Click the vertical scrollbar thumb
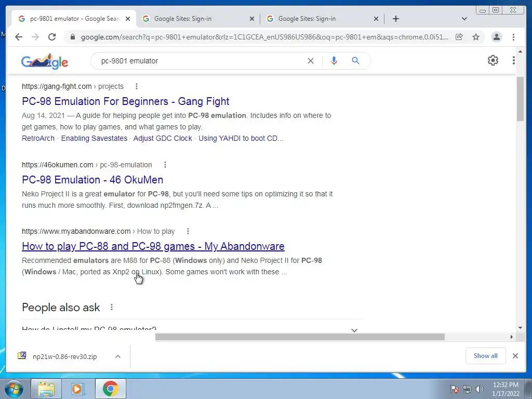The height and width of the screenshot is (399, 532). point(520,99)
